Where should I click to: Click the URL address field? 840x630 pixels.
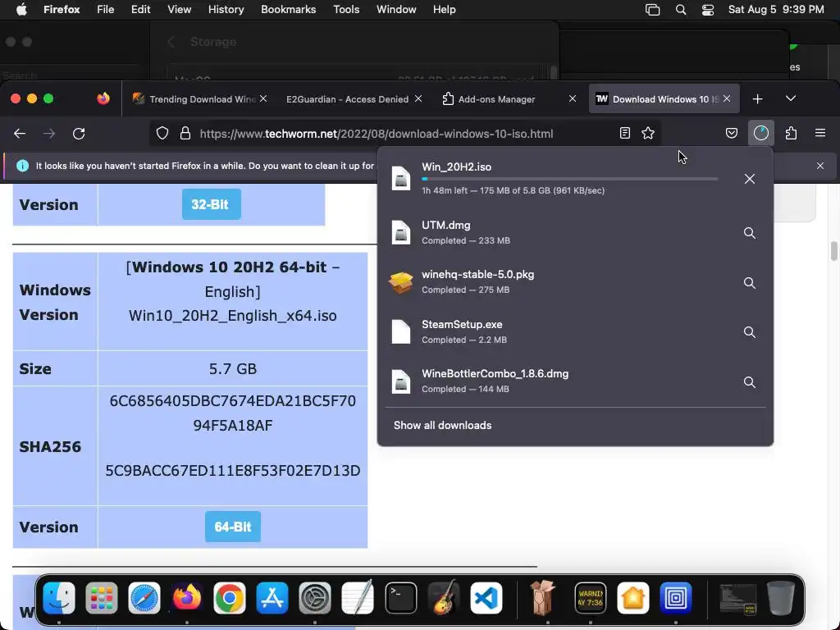point(404,134)
